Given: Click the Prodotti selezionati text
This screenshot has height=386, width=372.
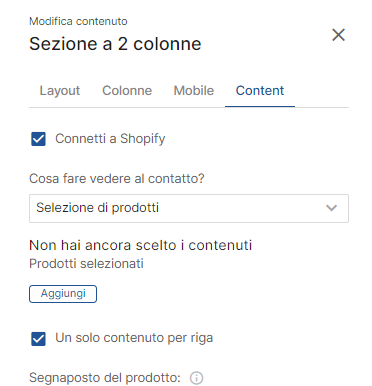Looking at the screenshot, I should click(x=86, y=264).
